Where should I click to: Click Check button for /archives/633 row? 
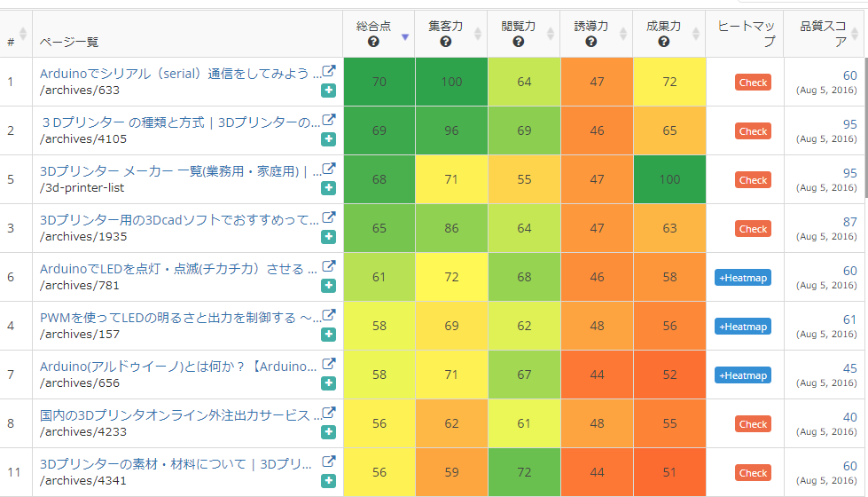click(753, 83)
